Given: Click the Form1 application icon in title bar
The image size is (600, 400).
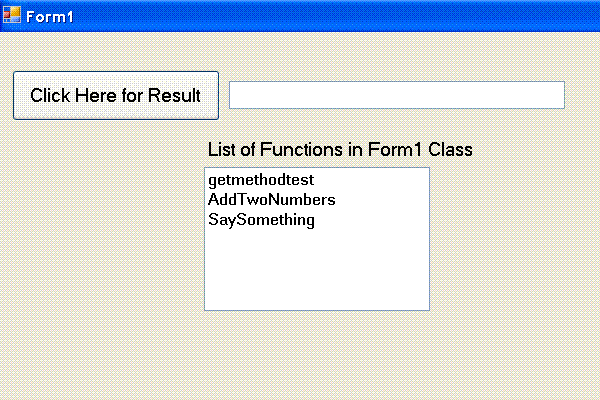Looking at the screenshot, I should 11,15.
